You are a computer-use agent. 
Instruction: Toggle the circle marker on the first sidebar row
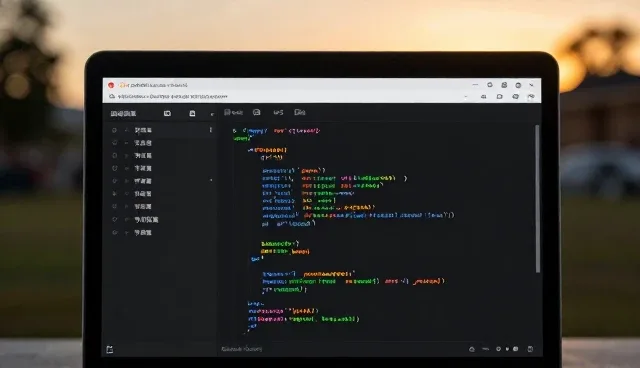point(114,130)
